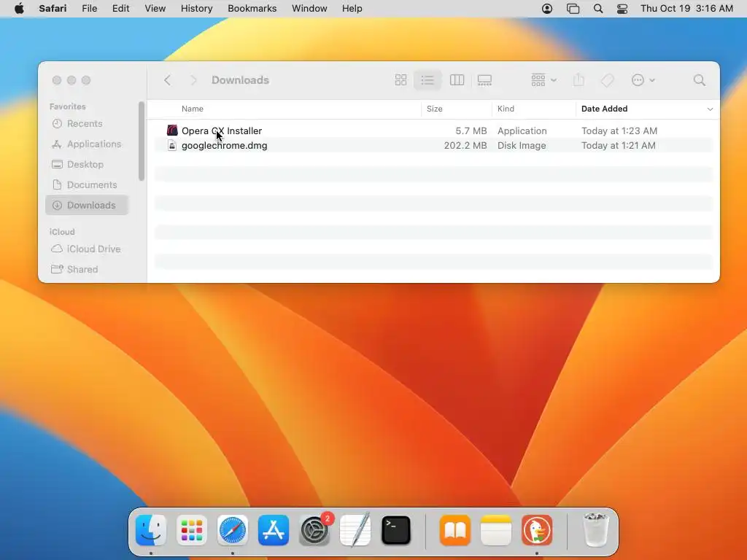
Task: Click the Date Added column header label
Action: point(604,109)
